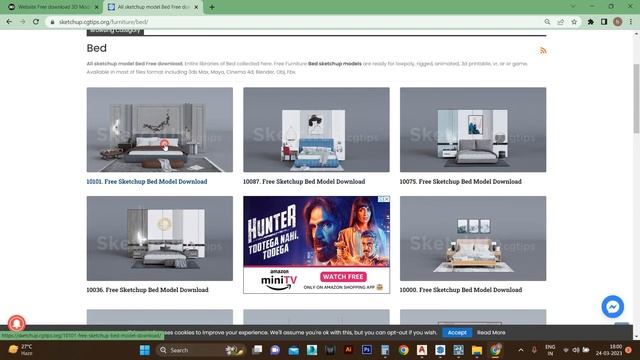The image size is (640, 360).
Task: Open the Windows Start menu
Action: (x=144, y=350)
